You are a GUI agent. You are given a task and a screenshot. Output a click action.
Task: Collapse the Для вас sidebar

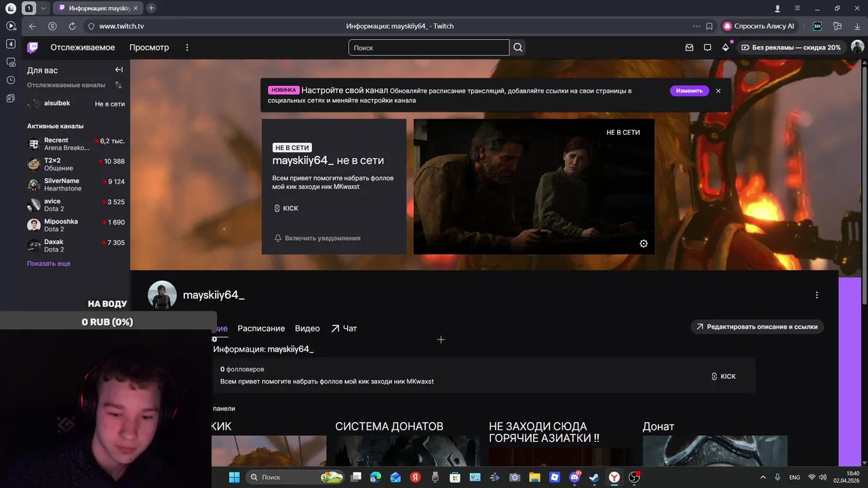pos(119,70)
